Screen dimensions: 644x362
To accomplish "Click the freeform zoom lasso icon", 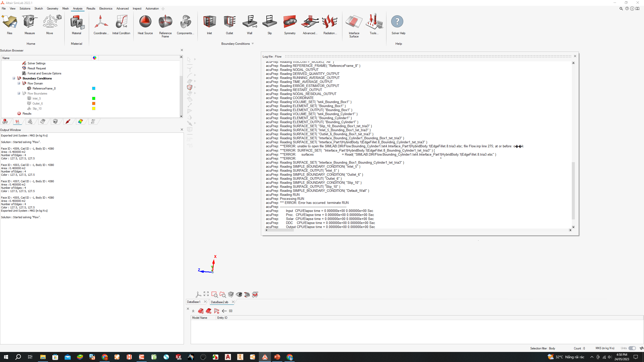I will (222, 294).
